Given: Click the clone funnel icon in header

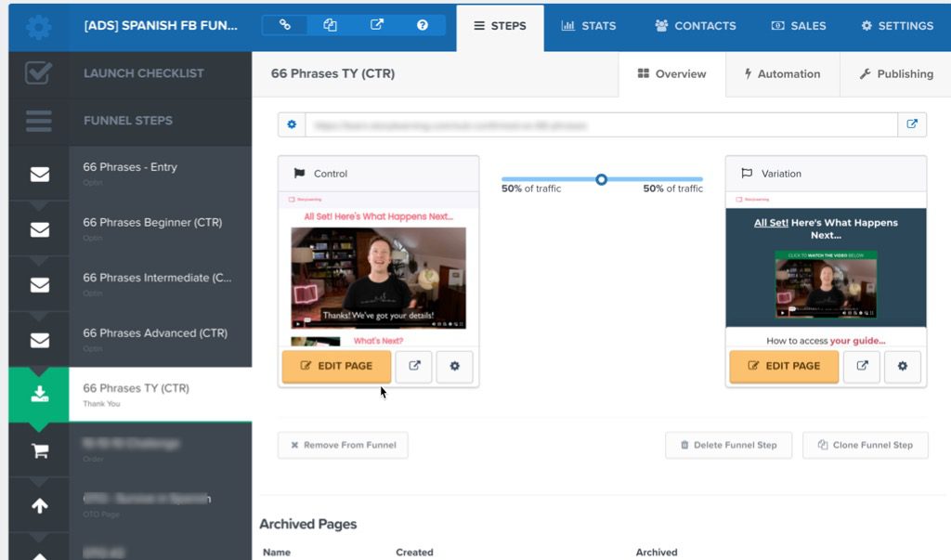Looking at the screenshot, I should coord(330,25).
